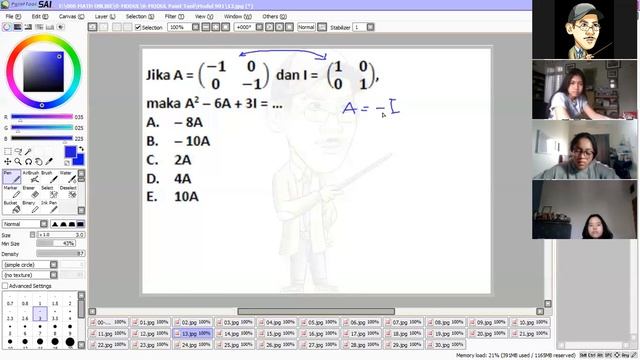Click the R red channel slider

42,117
